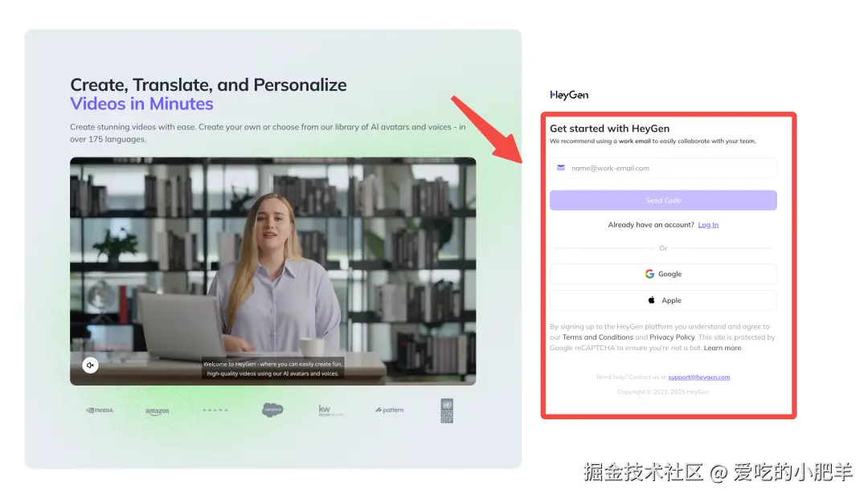Click the 'Already have an account?' text
Viewport: 868px width, 498px height.
pos(651,225)
